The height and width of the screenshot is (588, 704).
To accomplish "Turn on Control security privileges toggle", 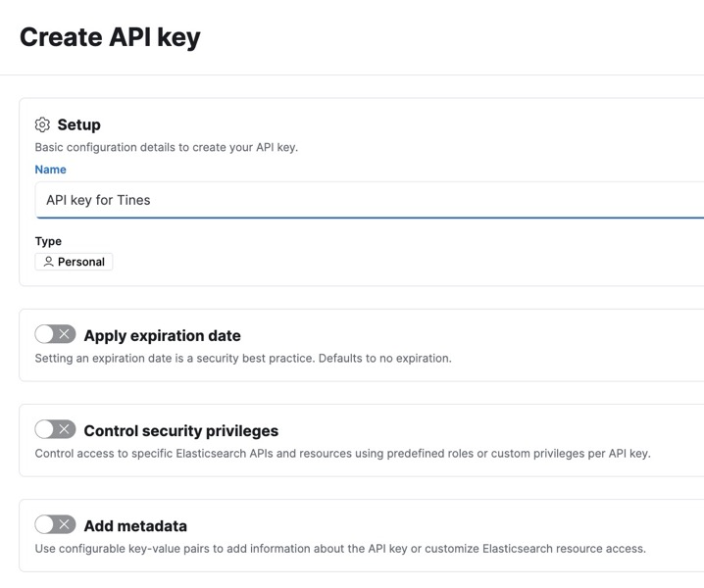I will coord(55,429).
